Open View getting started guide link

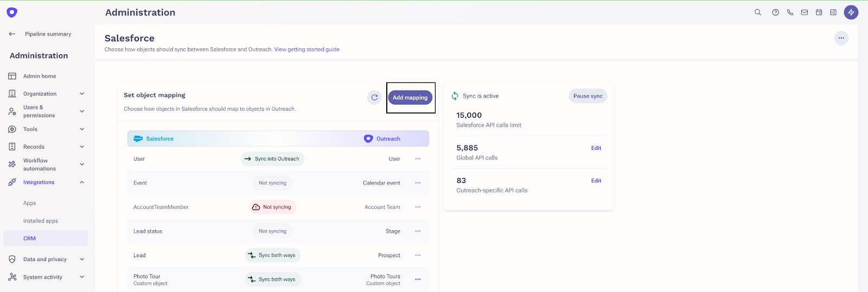pyautogui.click(x=307, y=49)
